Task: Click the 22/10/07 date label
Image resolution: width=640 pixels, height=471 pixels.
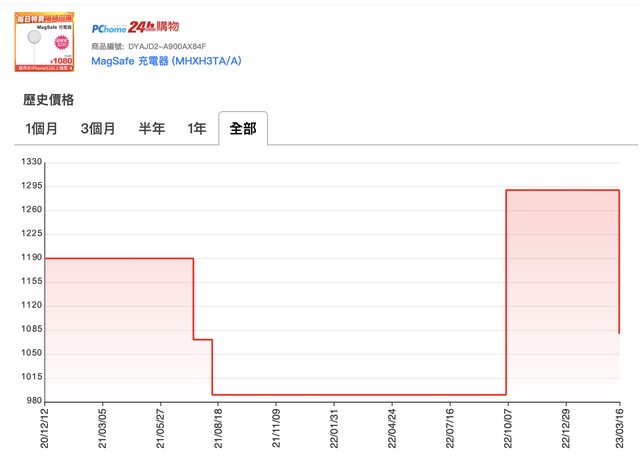Action: pos(508,428)
